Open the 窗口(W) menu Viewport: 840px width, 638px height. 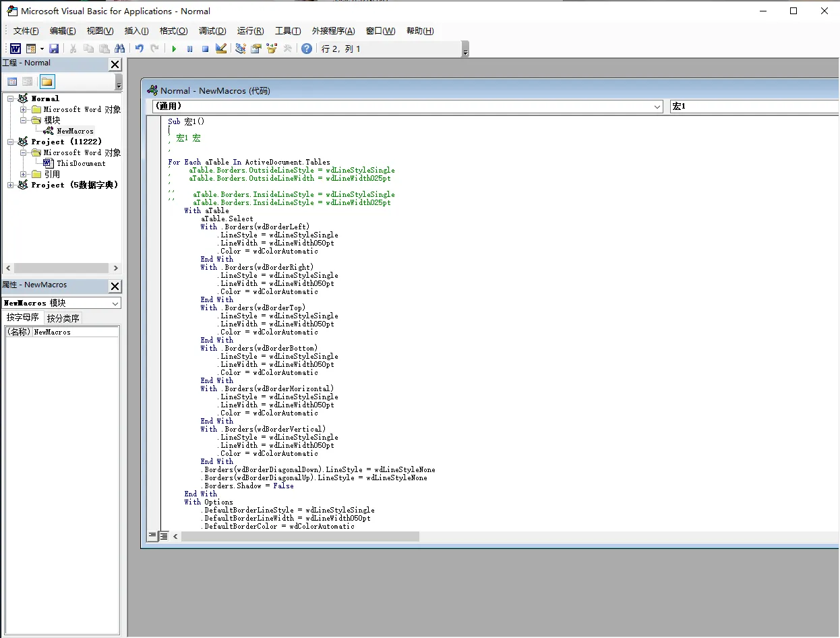(380, 31)
